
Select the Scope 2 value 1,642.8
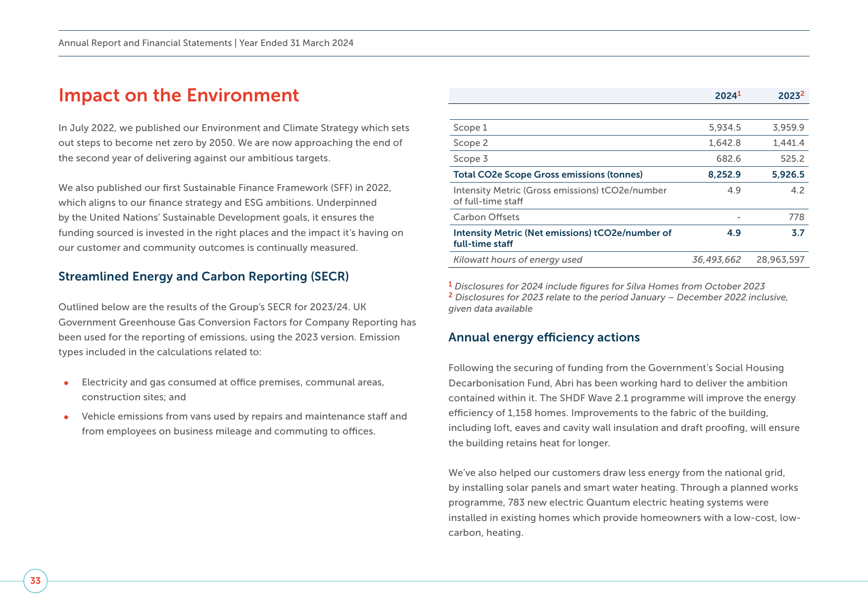(725, 143)
